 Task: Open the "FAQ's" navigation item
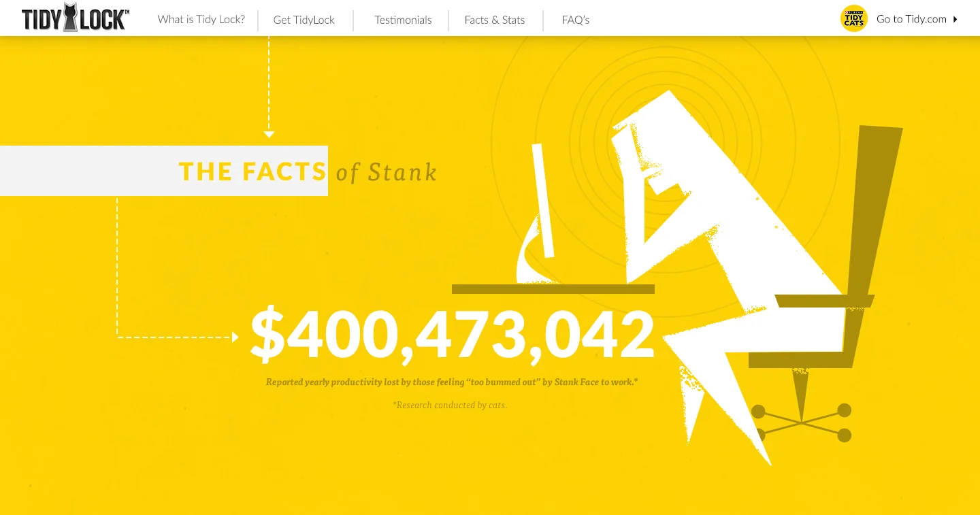coord(575,20)
